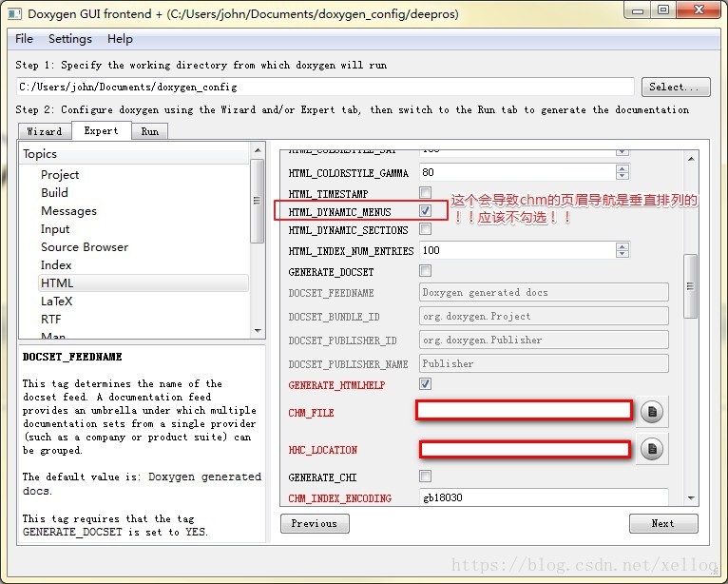Switch to the Expert tab

(101, 130)
